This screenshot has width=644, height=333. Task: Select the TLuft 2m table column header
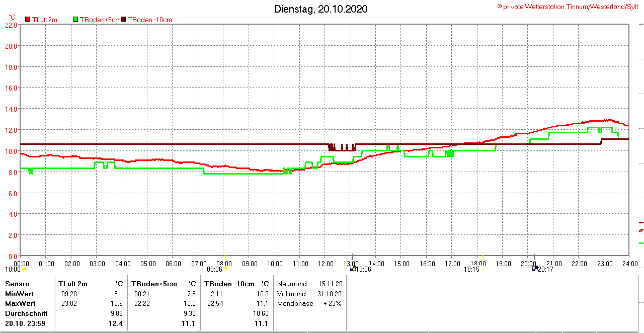(x=73, y=284)
